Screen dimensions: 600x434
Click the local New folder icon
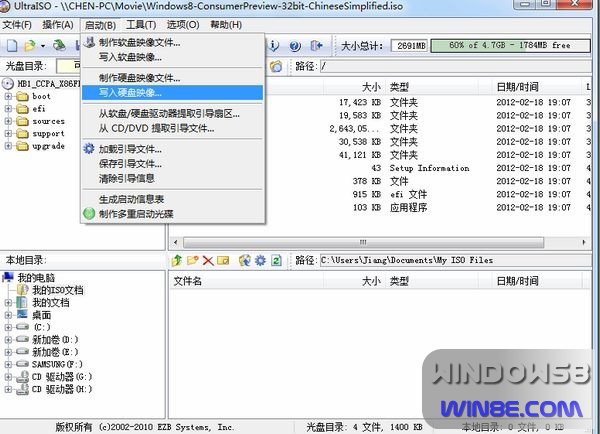(192, 261)
